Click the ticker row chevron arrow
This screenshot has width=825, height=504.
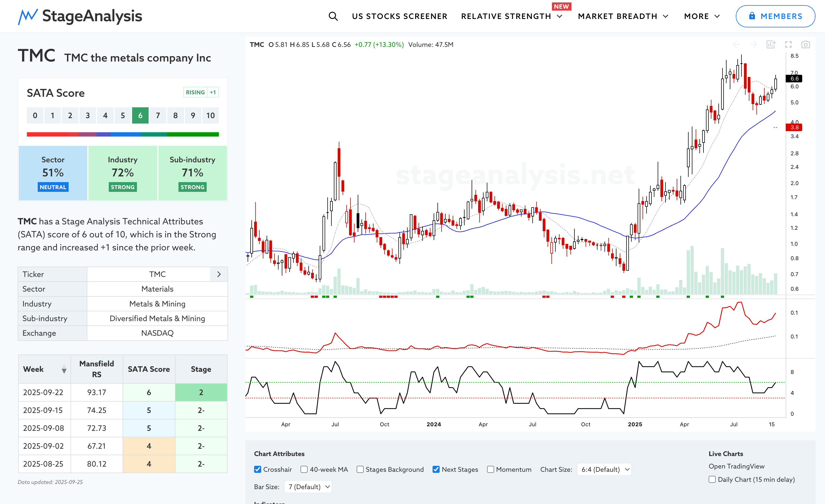[x=219, y=274]
